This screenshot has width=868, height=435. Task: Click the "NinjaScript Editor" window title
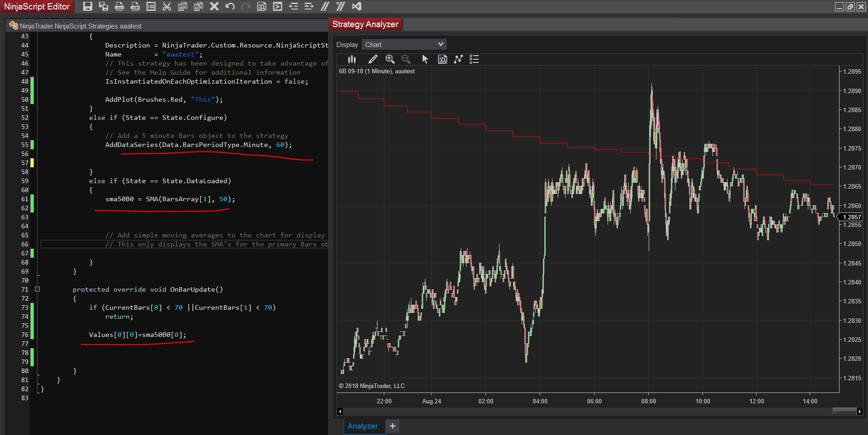tap(37, 7)
